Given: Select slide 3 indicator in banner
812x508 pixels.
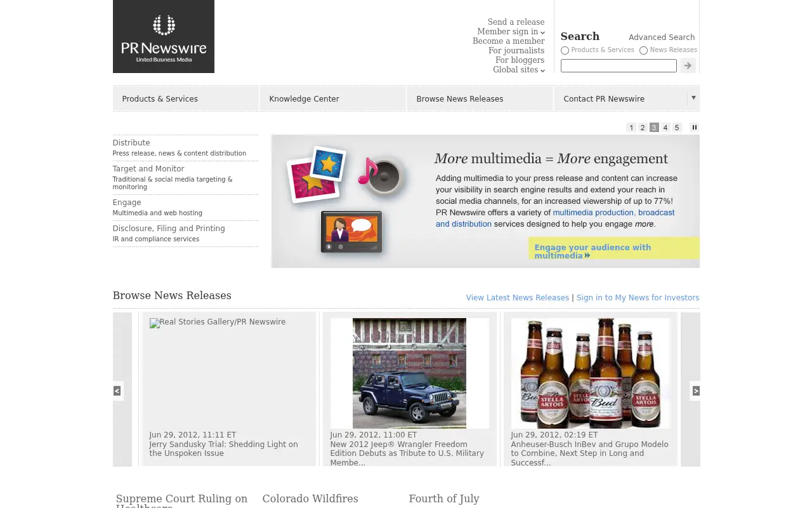Looking at the screenshot, I should [654, 128].
